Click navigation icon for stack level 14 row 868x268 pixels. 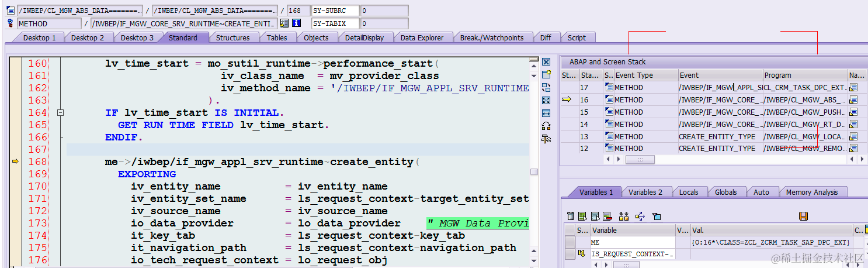[853, 124]
